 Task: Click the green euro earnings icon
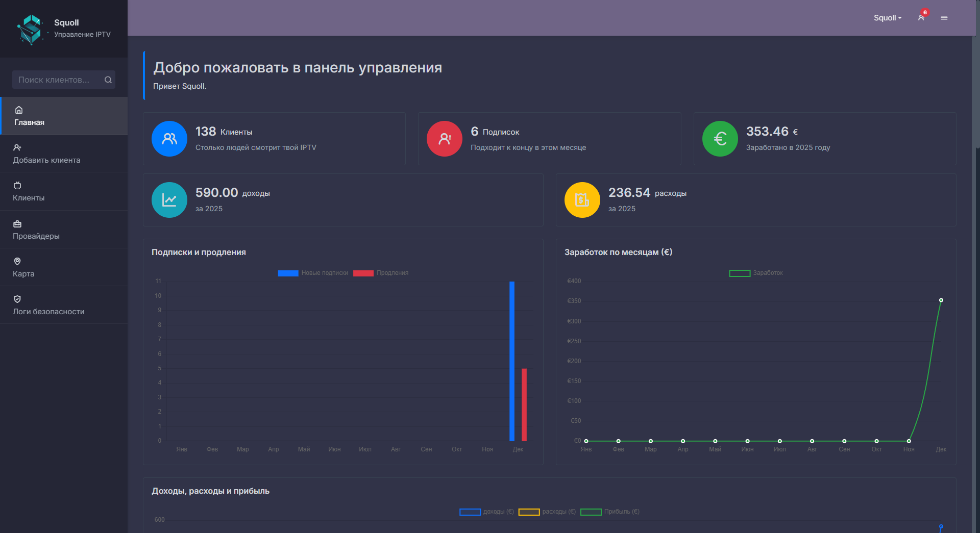click(x=720, y=139)
